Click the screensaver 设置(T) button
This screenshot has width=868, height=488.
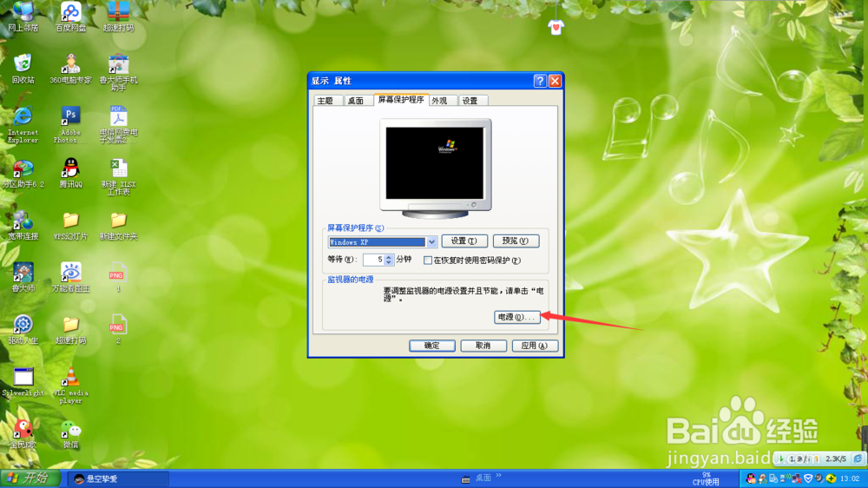[x=464, y=241]
